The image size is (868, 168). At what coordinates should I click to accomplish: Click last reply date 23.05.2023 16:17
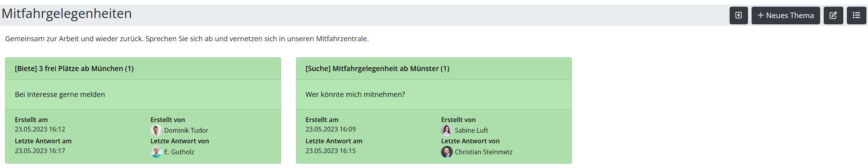40,151
